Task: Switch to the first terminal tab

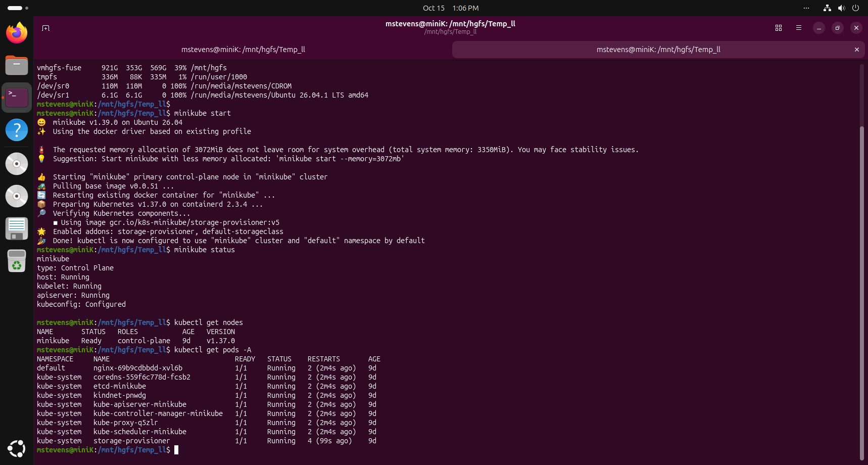Action: pos(243,50)
